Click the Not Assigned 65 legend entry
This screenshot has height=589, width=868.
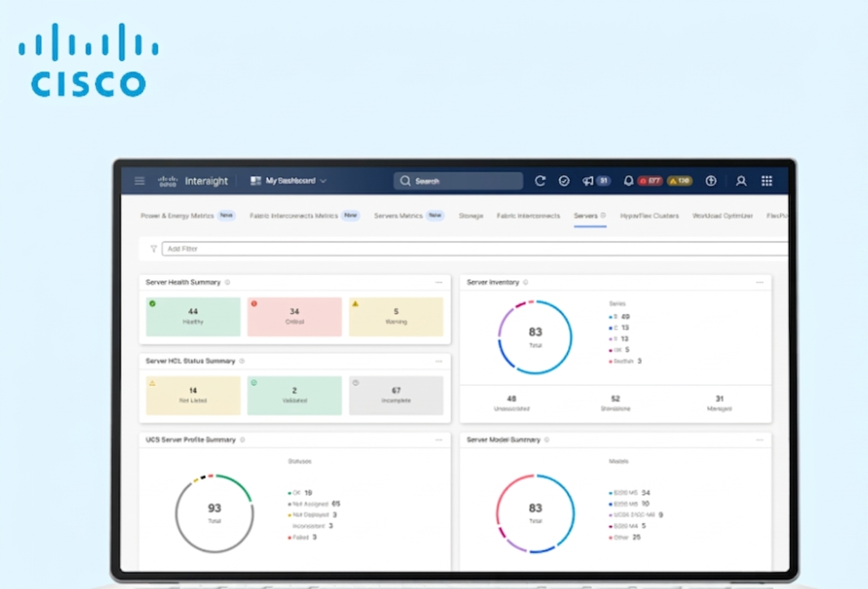314,504
